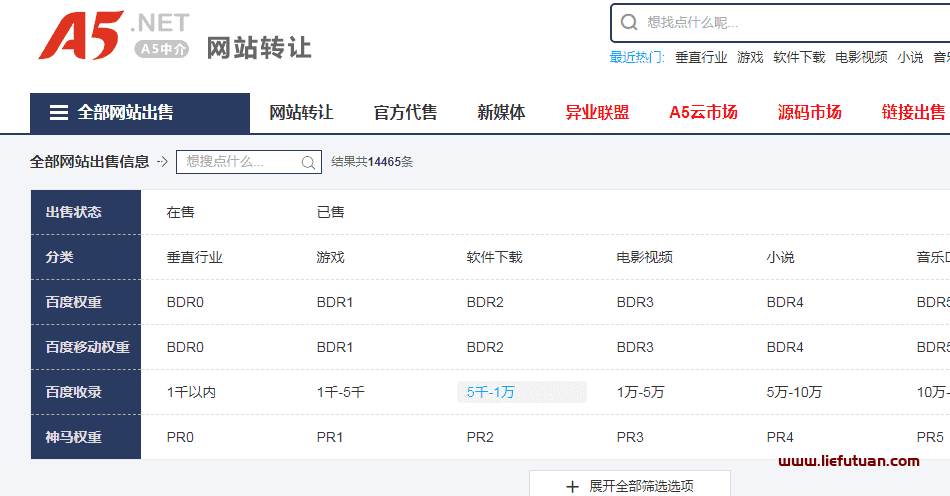Open the 网站转让 nav tab
This screenshot has width=950, height=496.
tap(301, 113)
